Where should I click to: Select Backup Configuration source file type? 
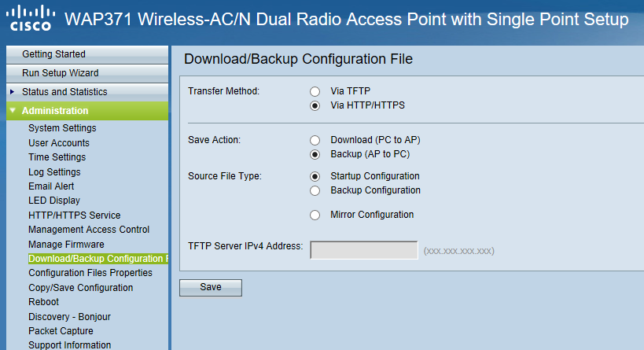click(315, 190)
